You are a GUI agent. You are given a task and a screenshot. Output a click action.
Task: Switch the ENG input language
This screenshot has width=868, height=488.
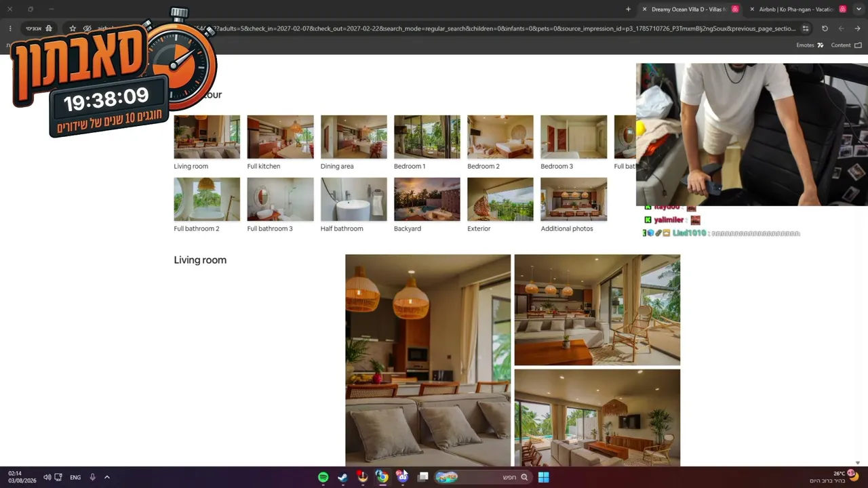point(75,477)
